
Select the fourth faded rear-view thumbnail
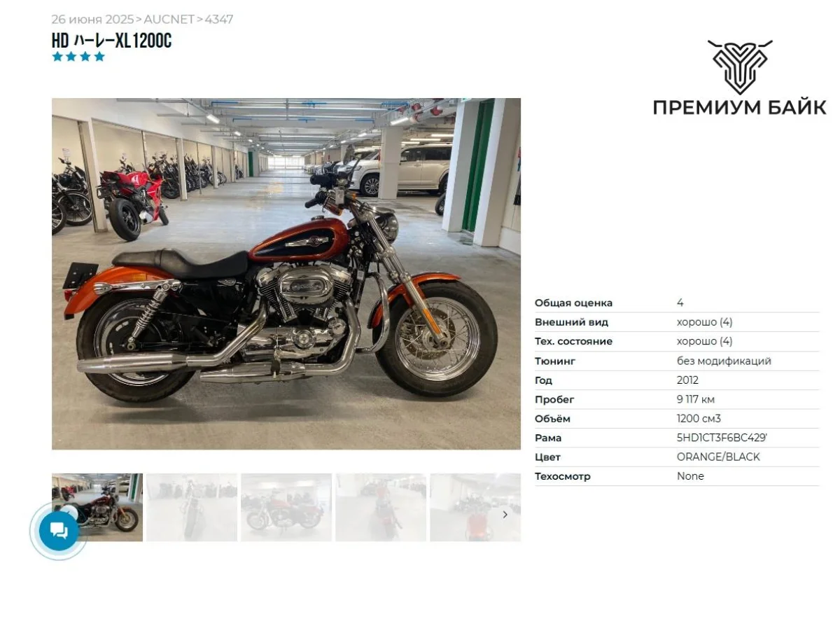381,507
